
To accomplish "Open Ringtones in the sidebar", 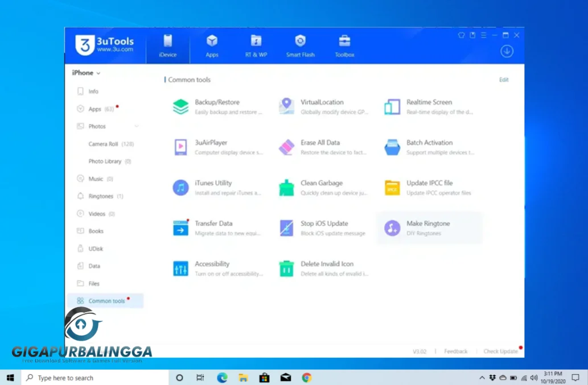I will (105, 196).
